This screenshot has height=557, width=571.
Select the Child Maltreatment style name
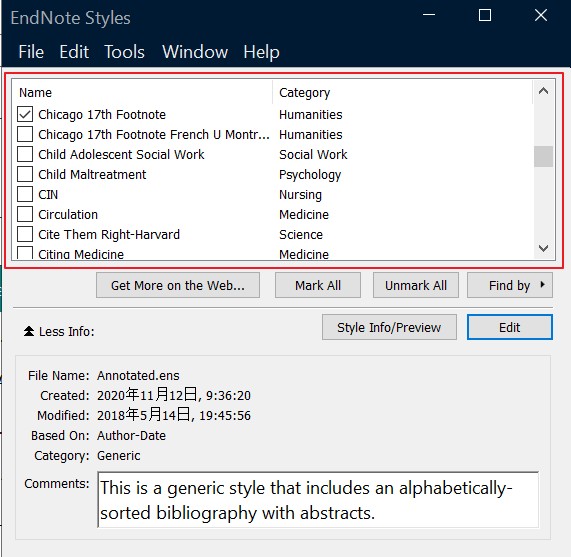coord(92,175)
